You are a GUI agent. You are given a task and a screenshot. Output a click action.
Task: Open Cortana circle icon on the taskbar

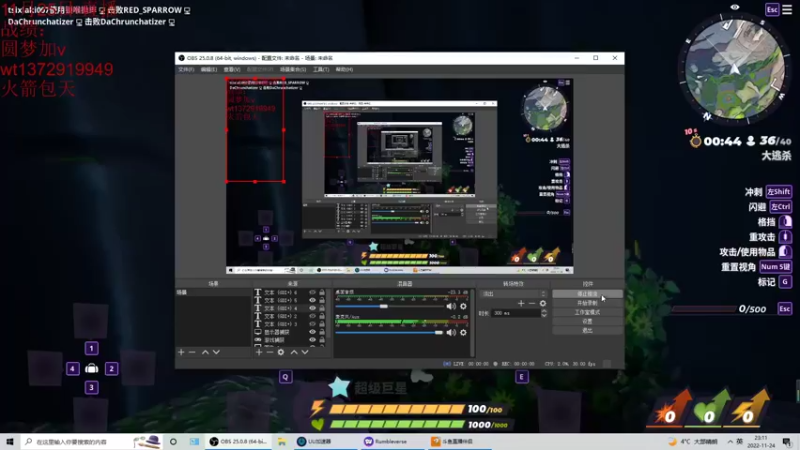pyautogui.click(x=173, y=441)
